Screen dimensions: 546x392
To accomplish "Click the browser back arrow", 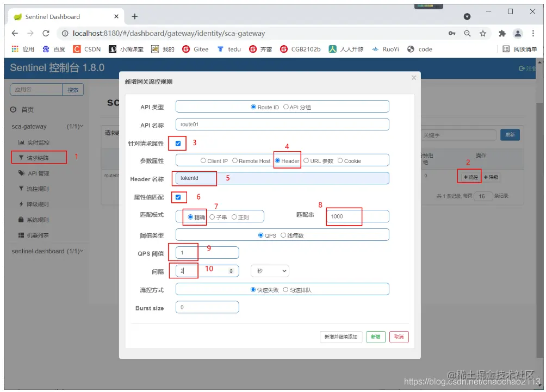I will (x=15, y=33).
